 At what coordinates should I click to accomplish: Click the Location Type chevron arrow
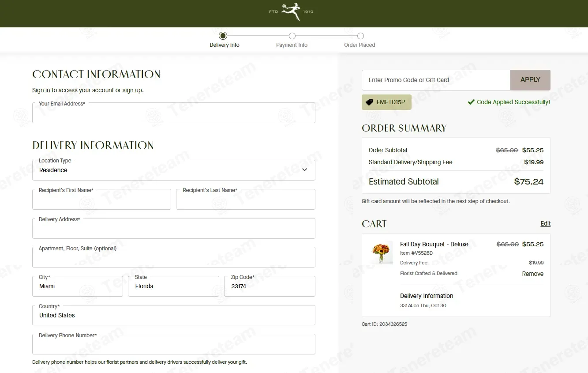(x=304, y=170)
